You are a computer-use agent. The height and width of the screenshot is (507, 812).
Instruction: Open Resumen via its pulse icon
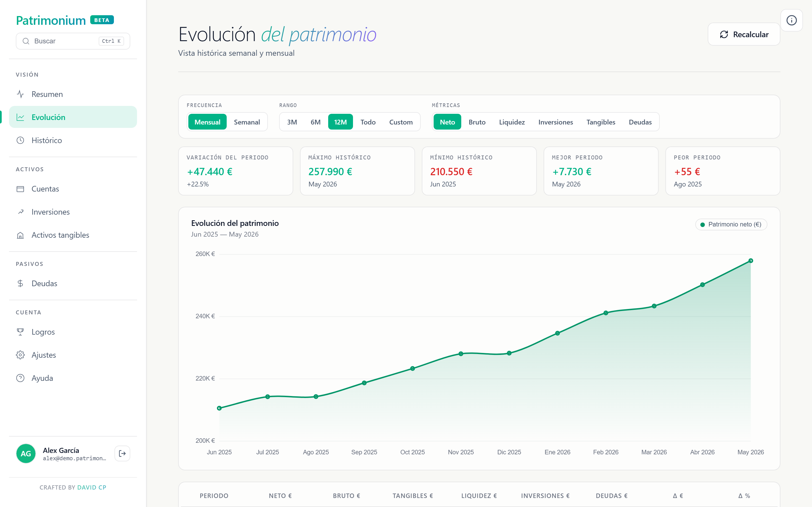[x=21, y=94]
